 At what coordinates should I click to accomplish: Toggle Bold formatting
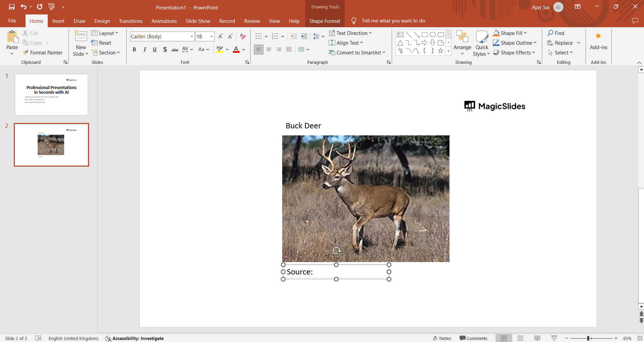[x=134, y=49]
